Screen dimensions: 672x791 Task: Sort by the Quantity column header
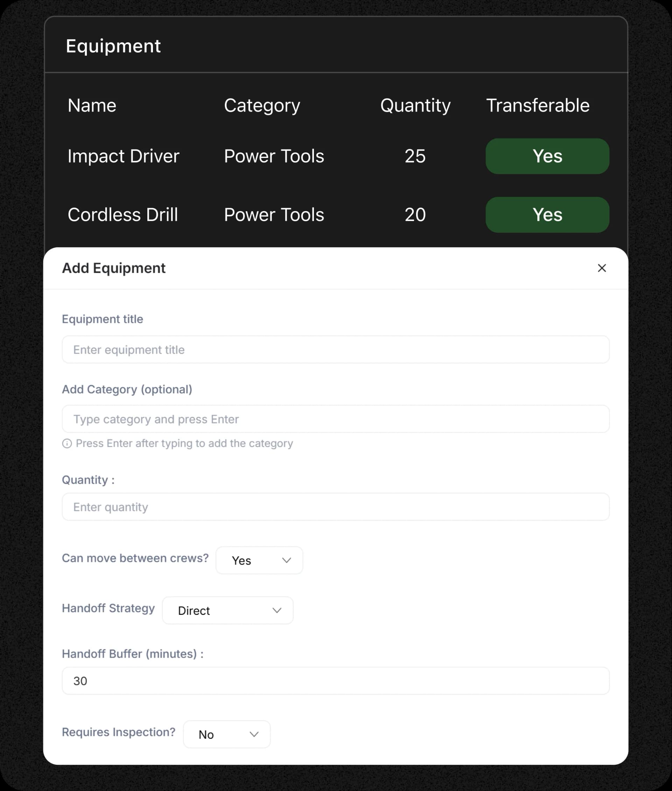coord(415,105)
